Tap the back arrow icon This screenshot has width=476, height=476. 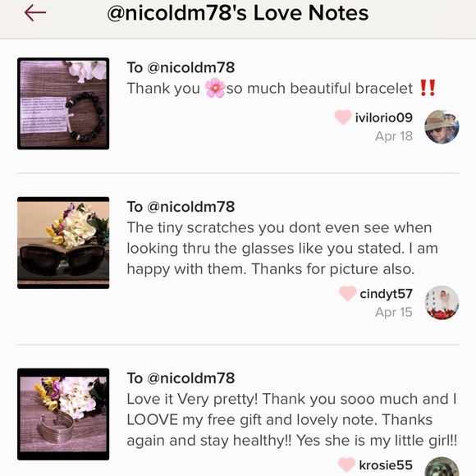tap(35, 13)
